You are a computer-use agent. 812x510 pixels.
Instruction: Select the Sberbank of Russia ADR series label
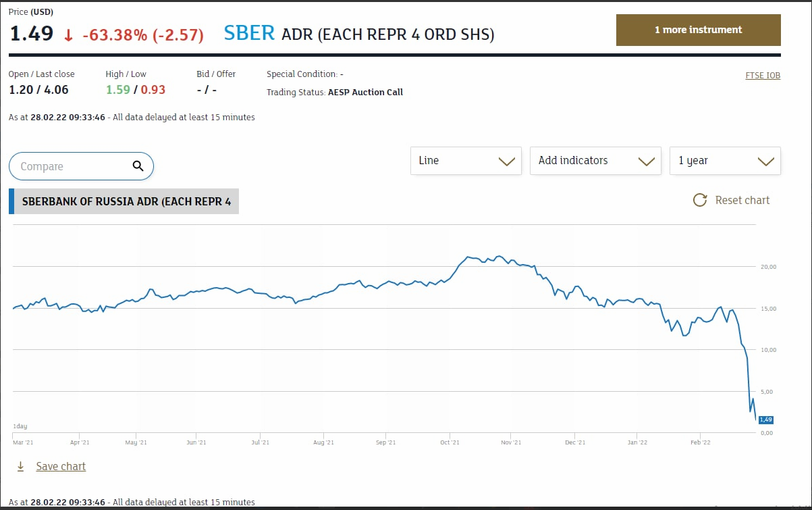(x=126, y=201)
